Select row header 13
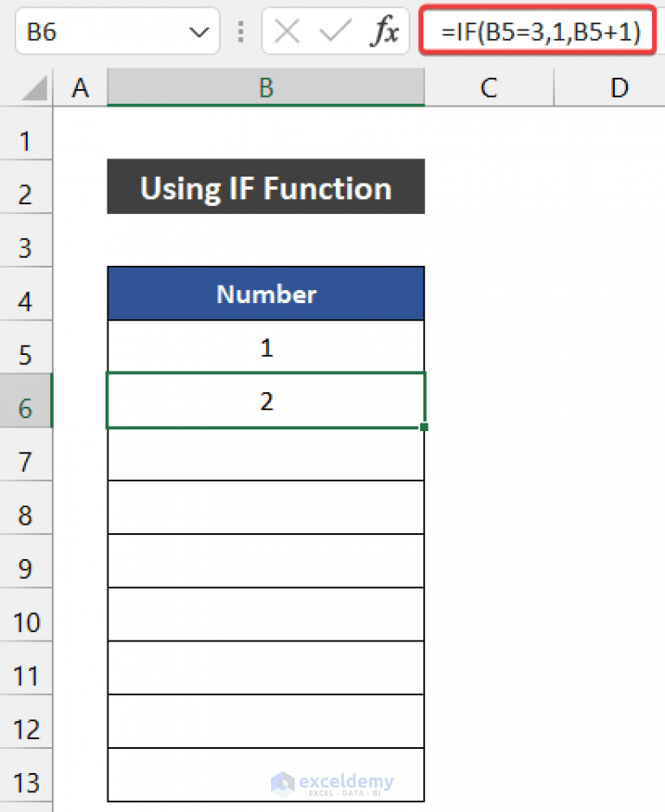665x812 pixels. point(27,782)
